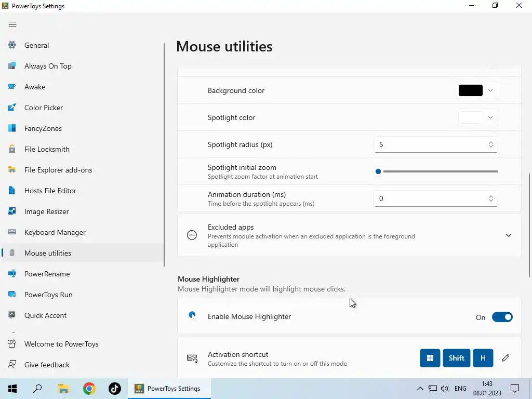
Task: Click the Mouse Highlighter cursor icon
Action: click(192, 316)
